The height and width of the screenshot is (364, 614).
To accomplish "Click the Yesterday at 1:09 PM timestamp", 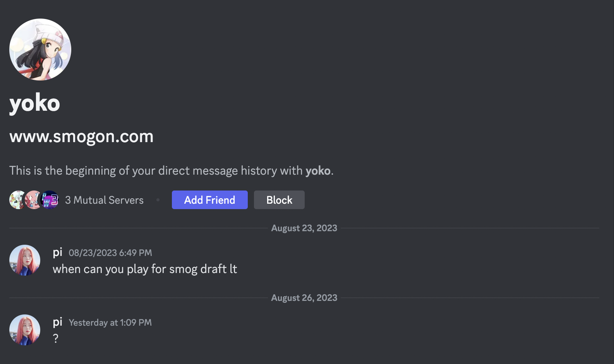I will (110, 323).
